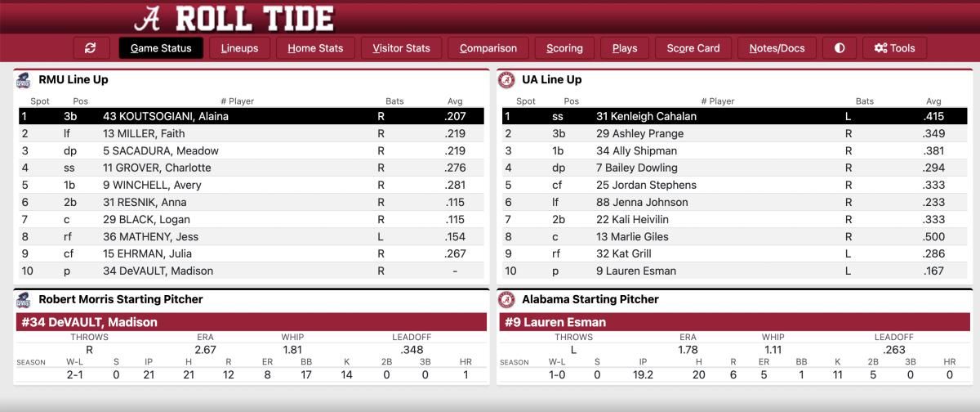Click Alabama logo beside Starting Pitcher
The image size is (980, 412).
point(506,299)
